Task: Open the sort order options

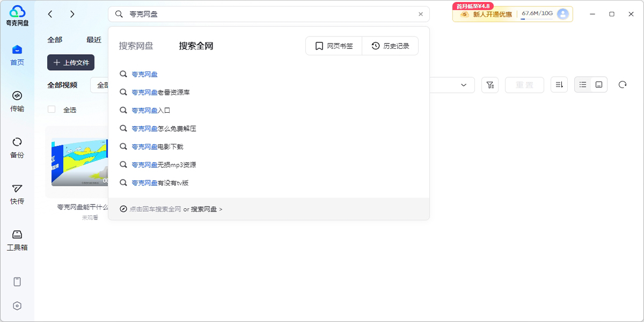Action: (x=559, y=85)
